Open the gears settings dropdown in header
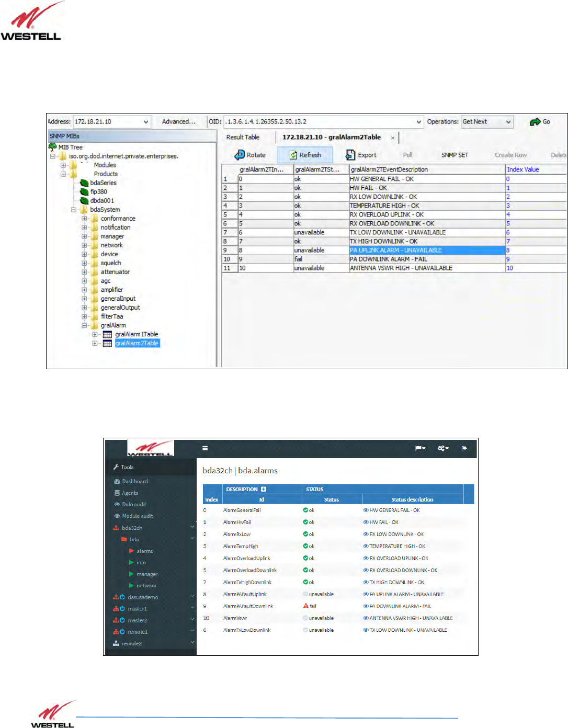This screenshot has height=728, width=568. [x=444, y=448]
